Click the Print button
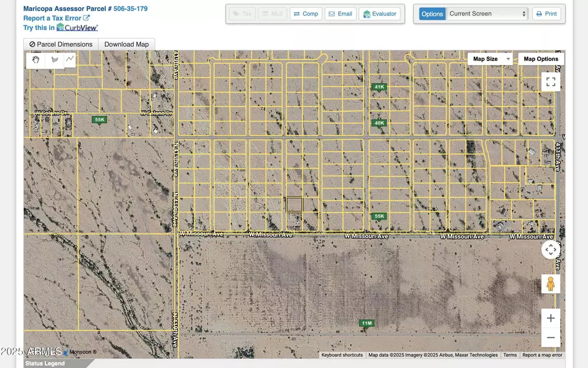 click(546, 13)
